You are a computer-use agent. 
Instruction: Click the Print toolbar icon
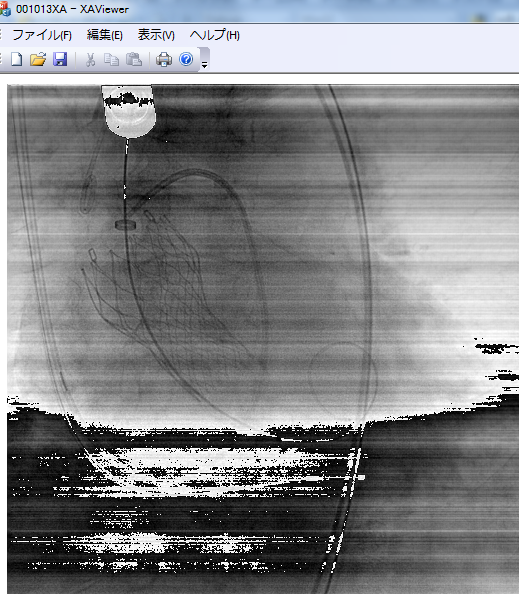tap(164, 59)
